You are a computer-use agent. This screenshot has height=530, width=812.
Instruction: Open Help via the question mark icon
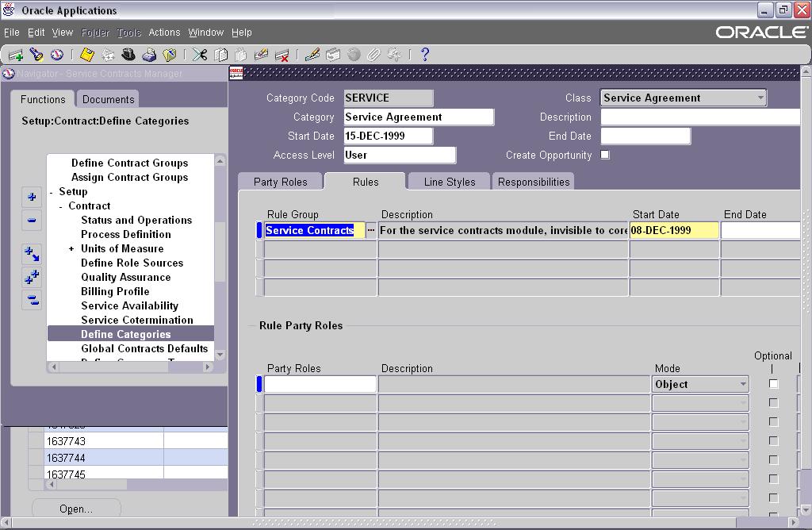tap(423, 55)
